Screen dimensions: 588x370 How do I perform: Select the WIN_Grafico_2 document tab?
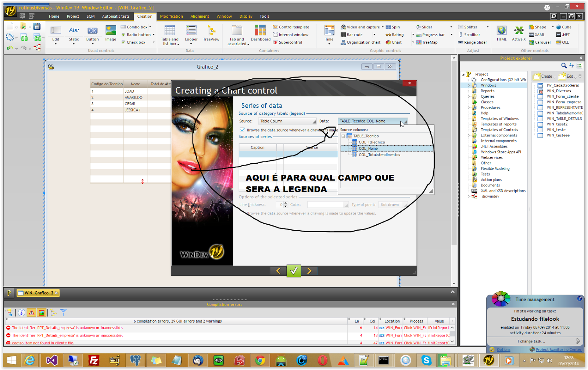click(38, 293)
